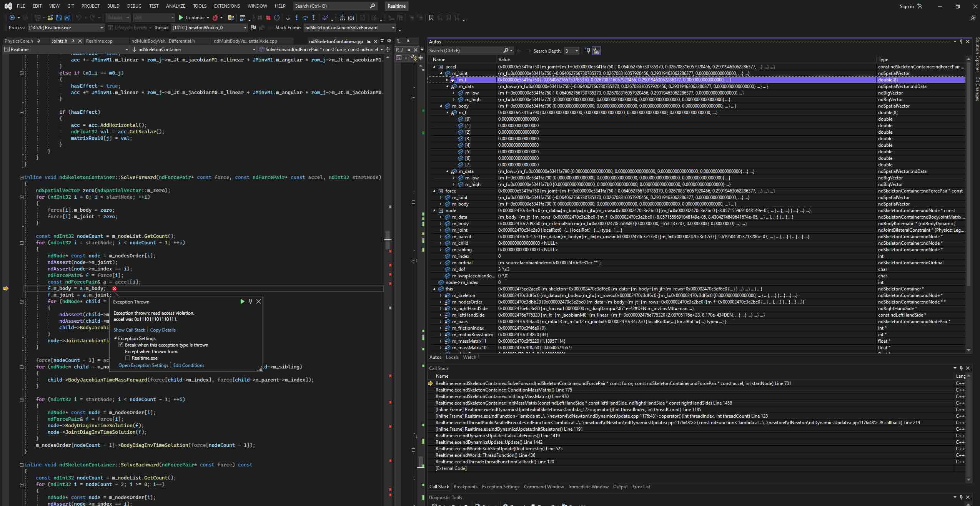Click the Show Call Stack link

pyautogui.click(x=129, y=330)
